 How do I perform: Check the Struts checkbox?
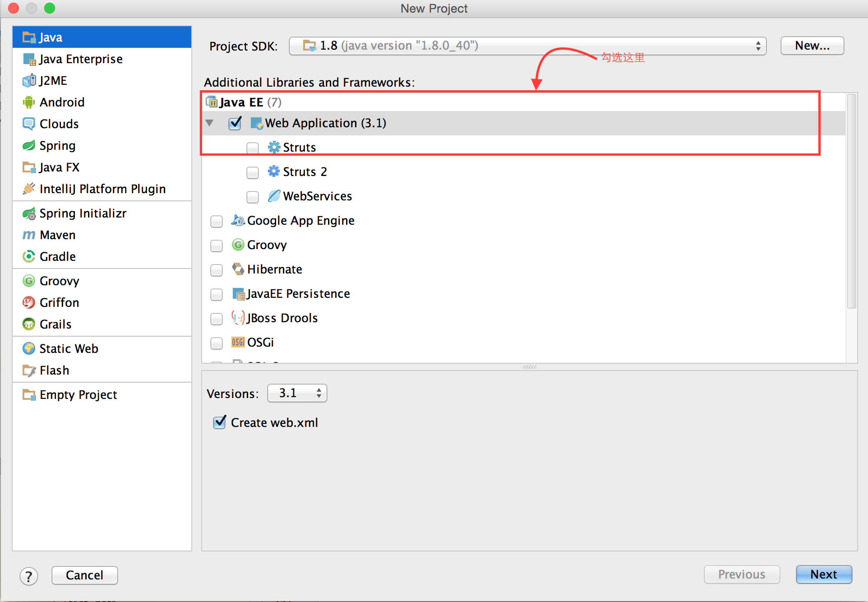click(x=253, y=148)
